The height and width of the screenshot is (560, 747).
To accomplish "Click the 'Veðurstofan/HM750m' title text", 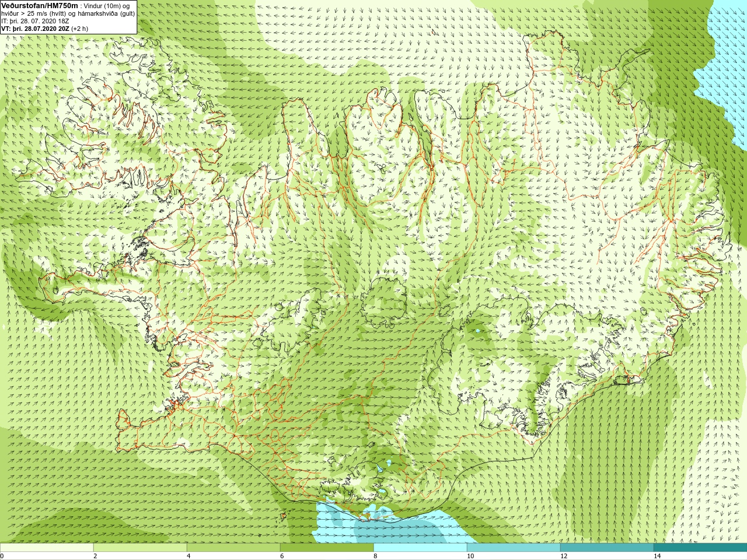I will pyautogui.click(x=40, y=5).
